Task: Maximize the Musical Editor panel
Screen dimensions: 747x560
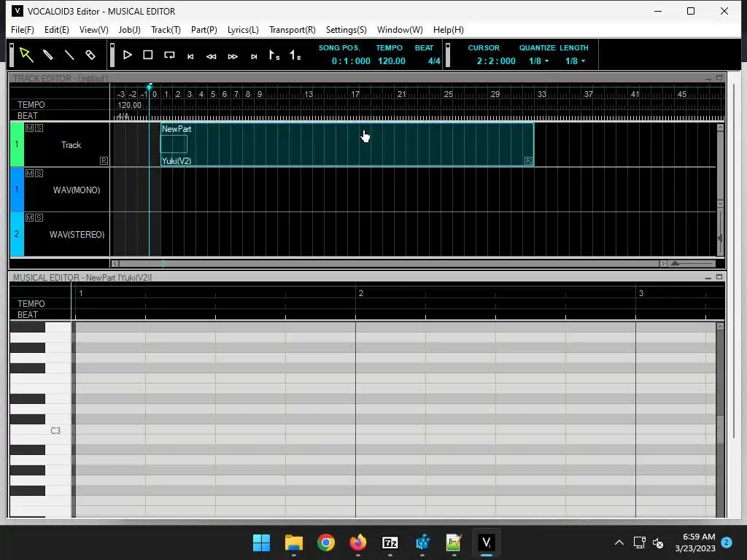Action: (x=719, y=276)
